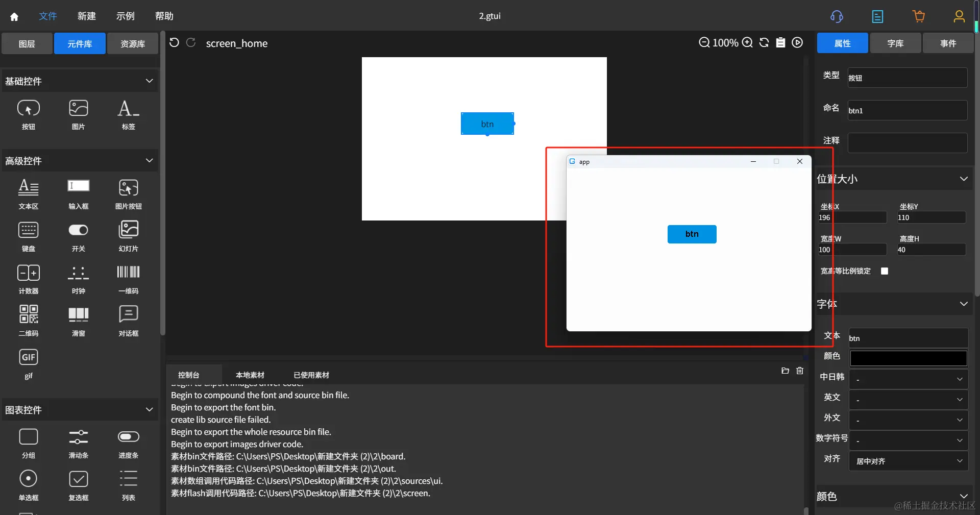Image resolution: width=980 pixels, height=515 pixels.
Task: Pick the black font color swatch
Action: [x=909, y=358]
